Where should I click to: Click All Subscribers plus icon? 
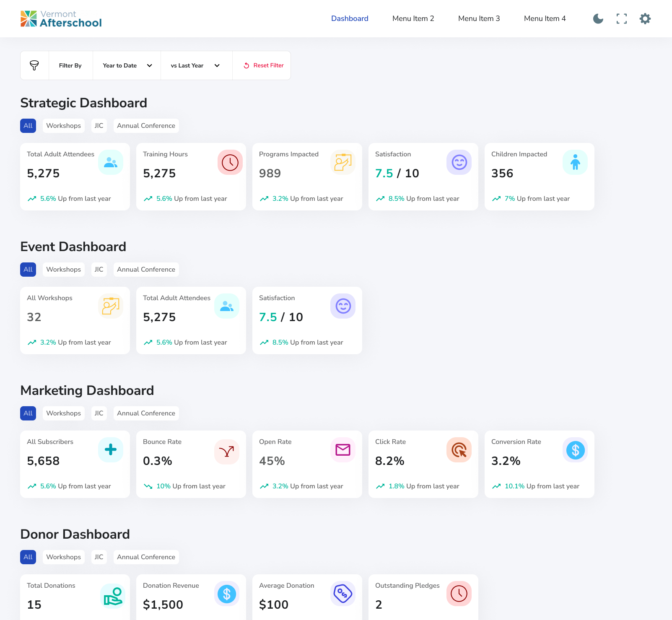(111, 450)
